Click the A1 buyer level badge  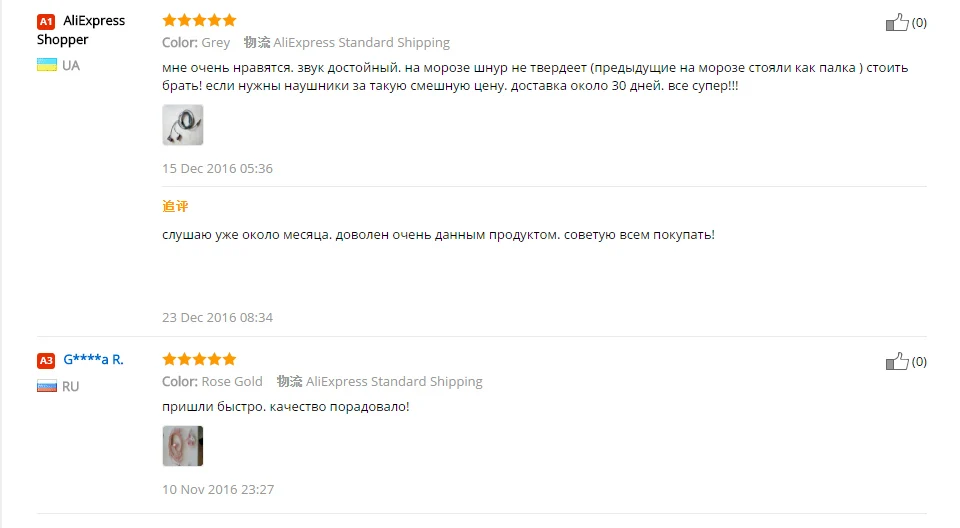click(46, 21)
